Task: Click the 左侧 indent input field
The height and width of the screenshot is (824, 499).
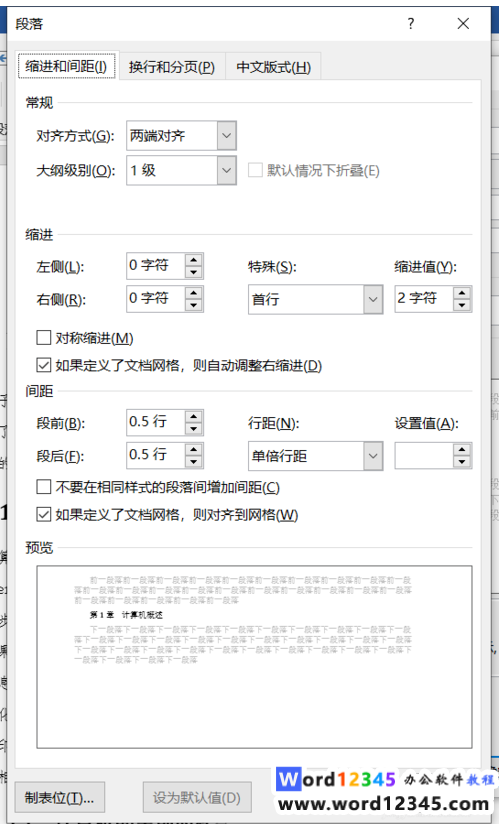Action: [x=155, y=265]
